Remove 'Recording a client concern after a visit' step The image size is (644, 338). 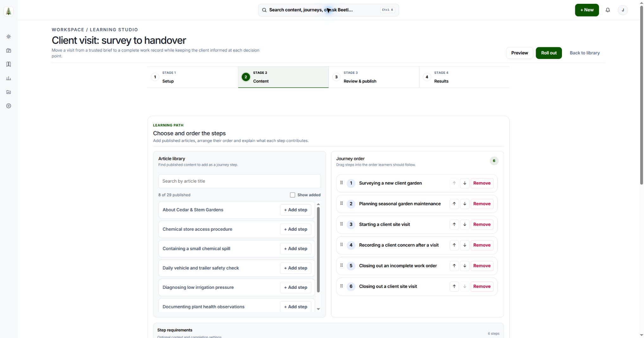(x=482, y=245)
